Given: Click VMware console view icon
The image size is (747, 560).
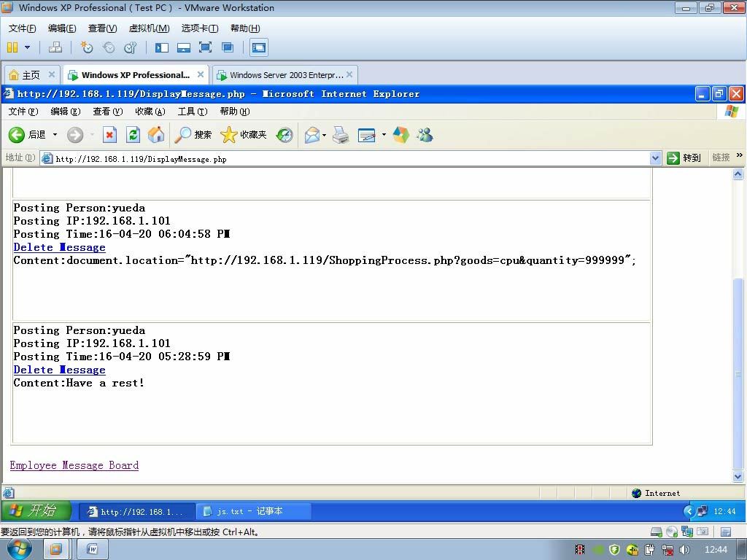Looking at the screenshot, I should 259,47.
